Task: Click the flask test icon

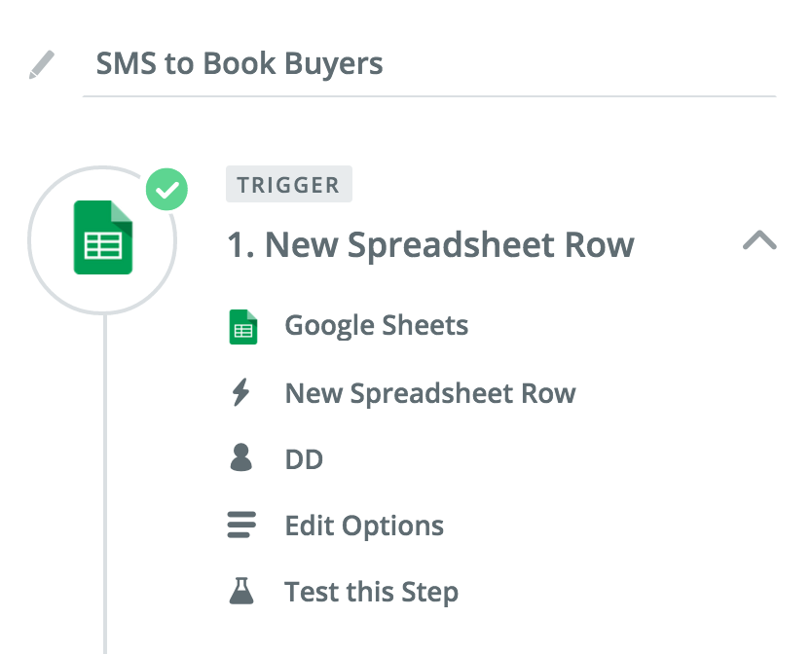Action: tap(241, 591)
